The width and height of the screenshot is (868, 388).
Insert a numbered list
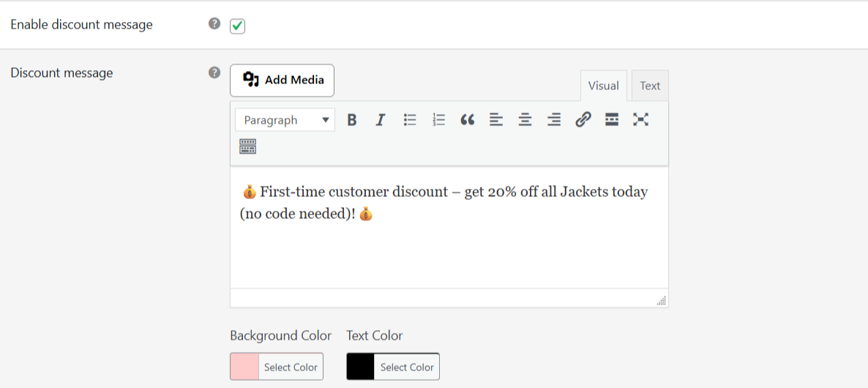click(438, 119)
